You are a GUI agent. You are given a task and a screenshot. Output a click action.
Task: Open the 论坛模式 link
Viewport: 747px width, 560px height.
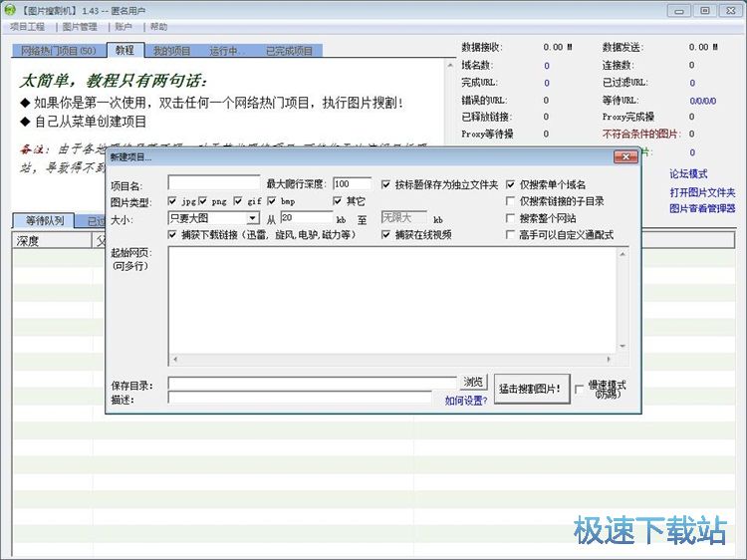pyautogui.click(x=688, y=174)
